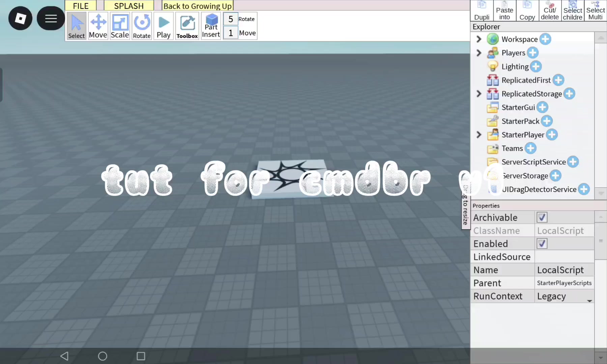Tap the Android home button
The width and height of the screenshot is (607, 364).
(x=103, y=356)
